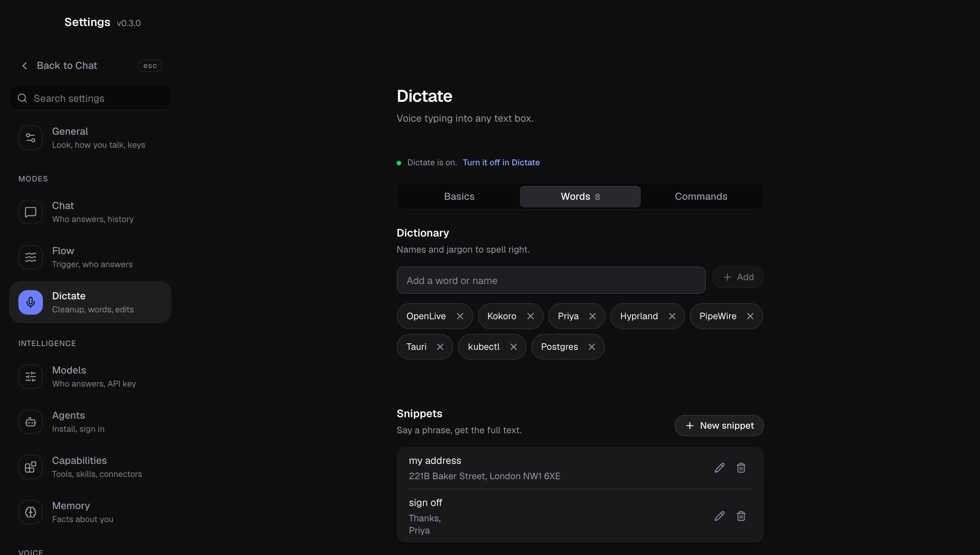Image resolution: width=980 pixels, height=555 pixels.
Task: Click '221B Baker Street, London NW1 6XE' text
Action: tap(485, 476)
